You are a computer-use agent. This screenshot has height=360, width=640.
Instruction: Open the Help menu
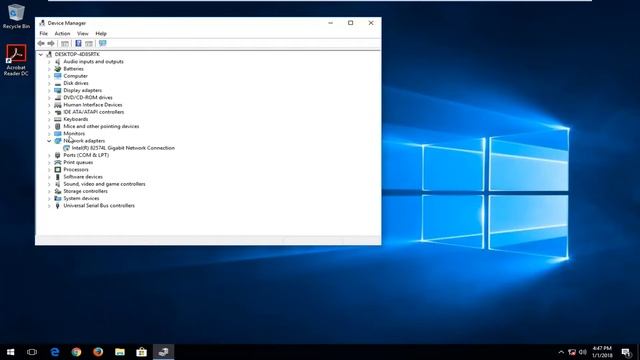[101, 33]
